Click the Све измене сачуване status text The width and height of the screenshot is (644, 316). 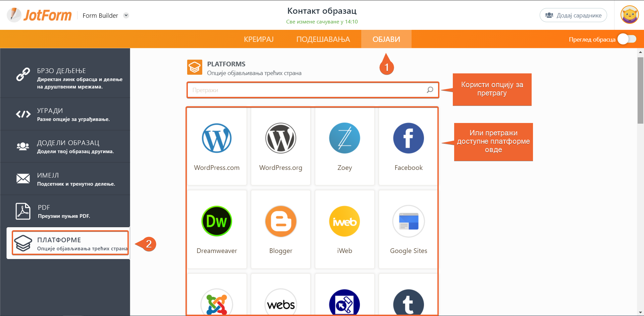[x=322, y=22]
